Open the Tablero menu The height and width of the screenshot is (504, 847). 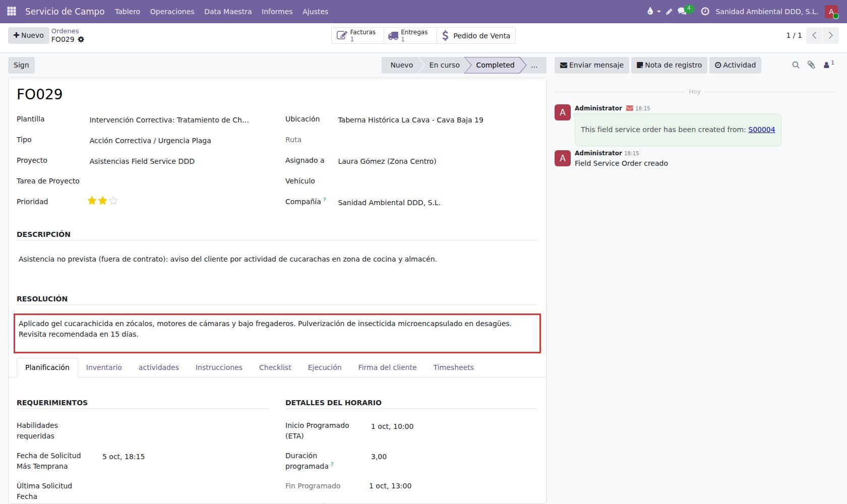[128, 12]
